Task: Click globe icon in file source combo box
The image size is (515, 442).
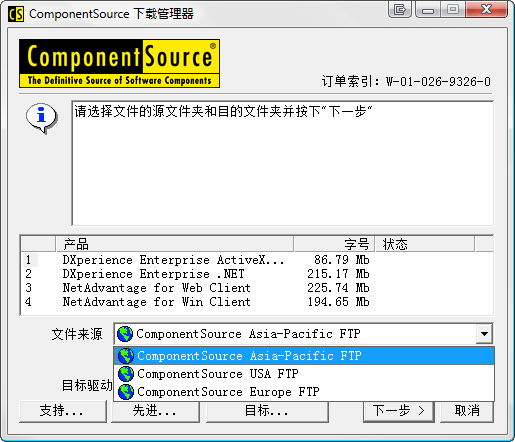Action: [x=125, y=334]
